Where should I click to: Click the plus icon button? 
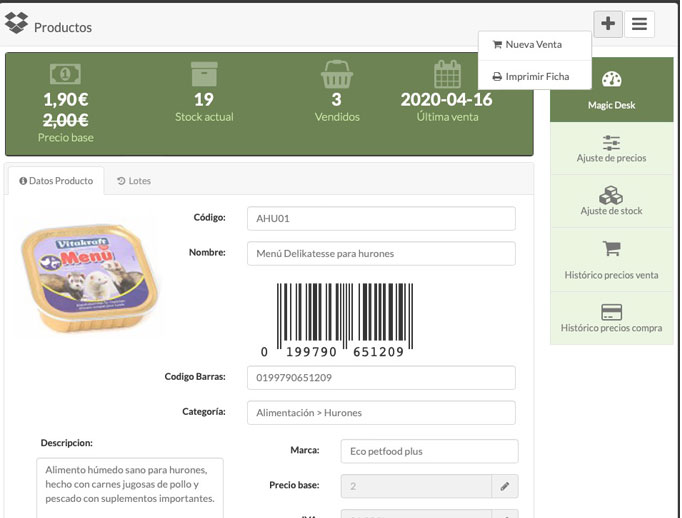pyautogui.click(x=607, y=25)
